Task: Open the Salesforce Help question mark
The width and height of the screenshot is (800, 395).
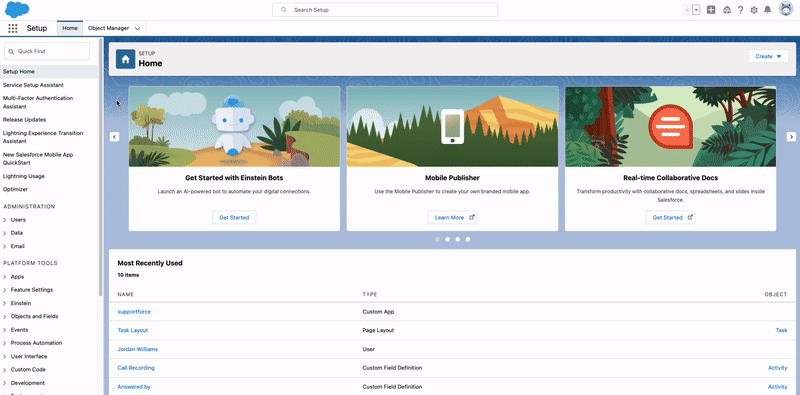Action: (740, 10)
